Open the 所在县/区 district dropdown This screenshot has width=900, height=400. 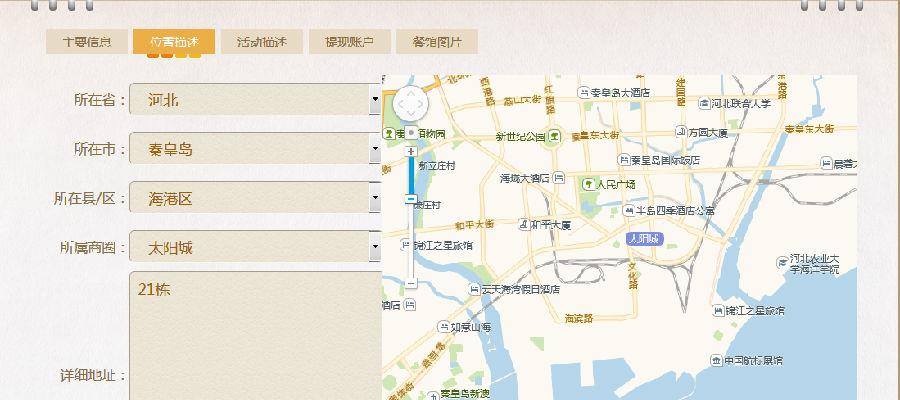(374, 198)
